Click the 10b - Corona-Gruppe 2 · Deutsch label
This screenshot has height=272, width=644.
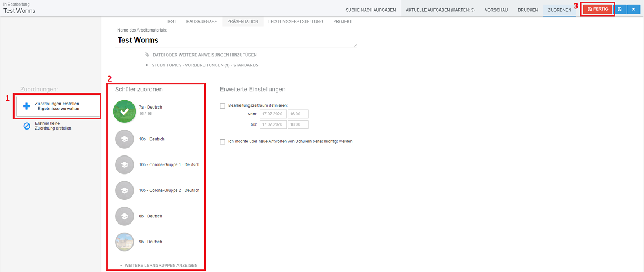169,190
